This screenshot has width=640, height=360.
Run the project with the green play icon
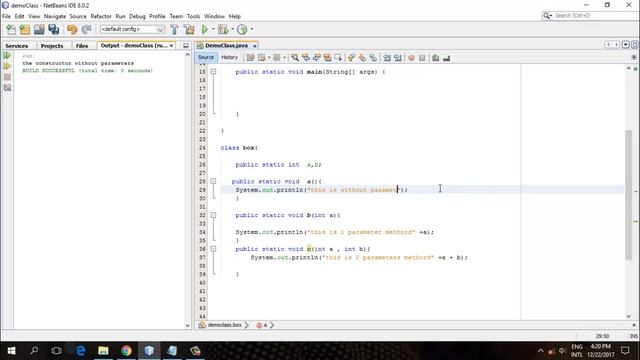(205, 29)
